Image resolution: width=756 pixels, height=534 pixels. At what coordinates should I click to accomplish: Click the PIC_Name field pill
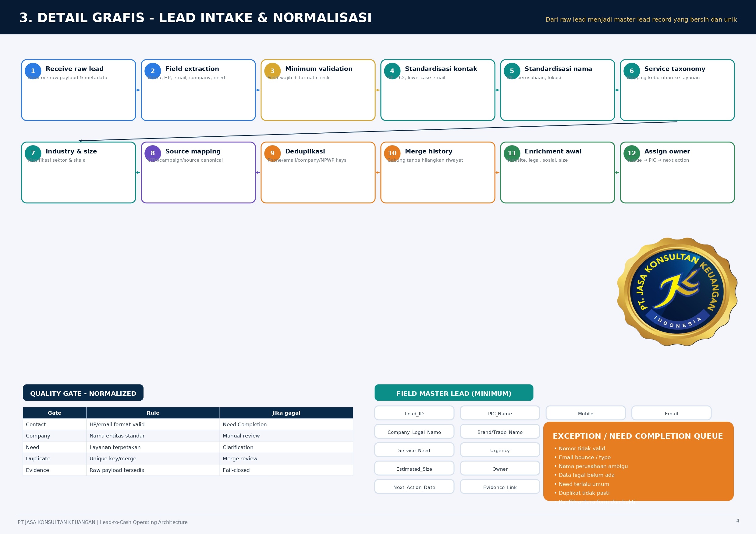pyautogui.click(x=500, y=413)
